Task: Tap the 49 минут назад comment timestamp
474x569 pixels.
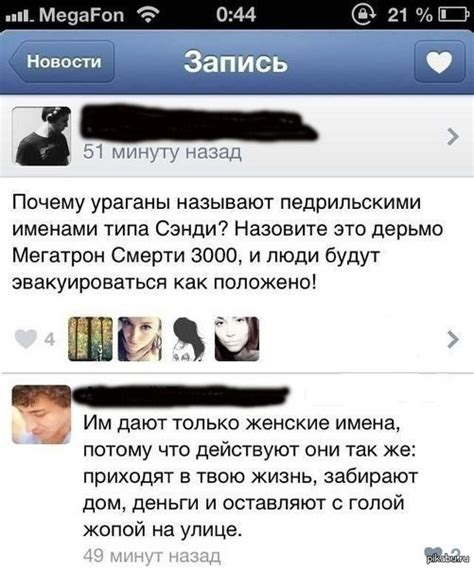Action: click(x=152, y=555)
